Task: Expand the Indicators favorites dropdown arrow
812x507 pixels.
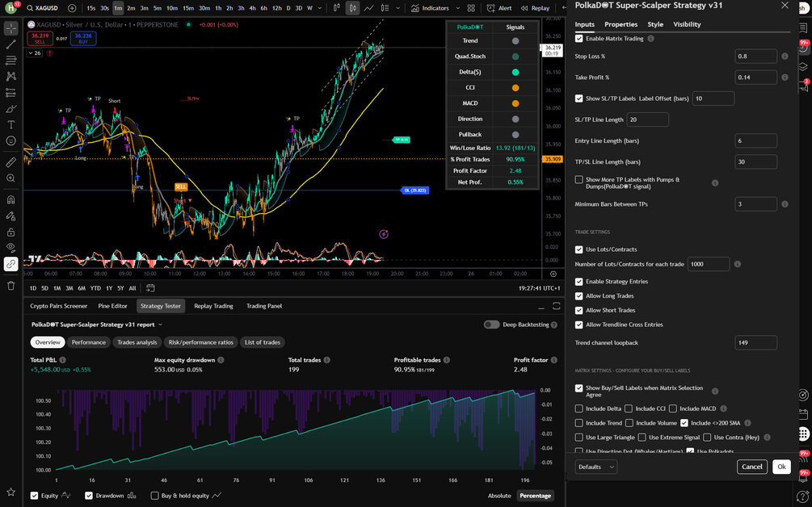Action: click(x=457, y=8)
